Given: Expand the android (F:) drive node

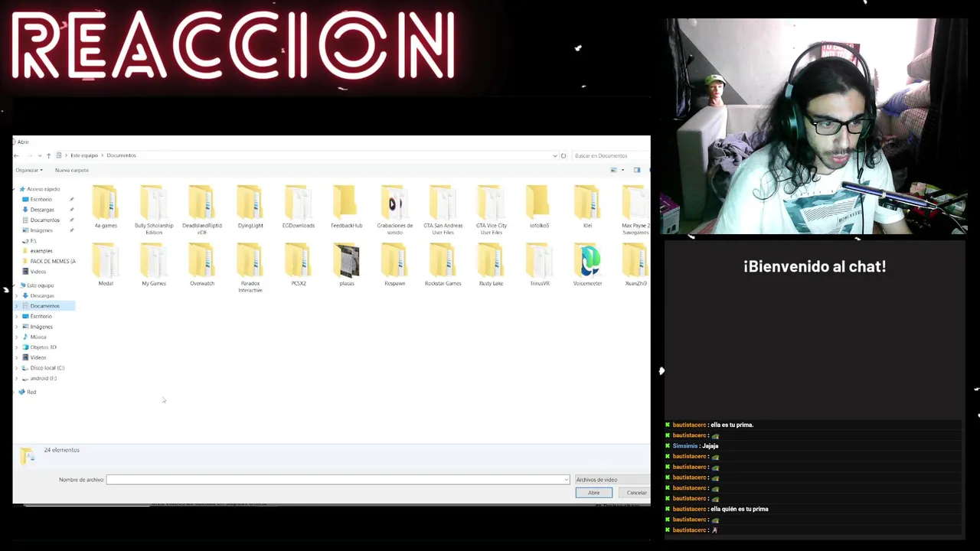Looking at the screenshot, I should click(x=17, y=378).
